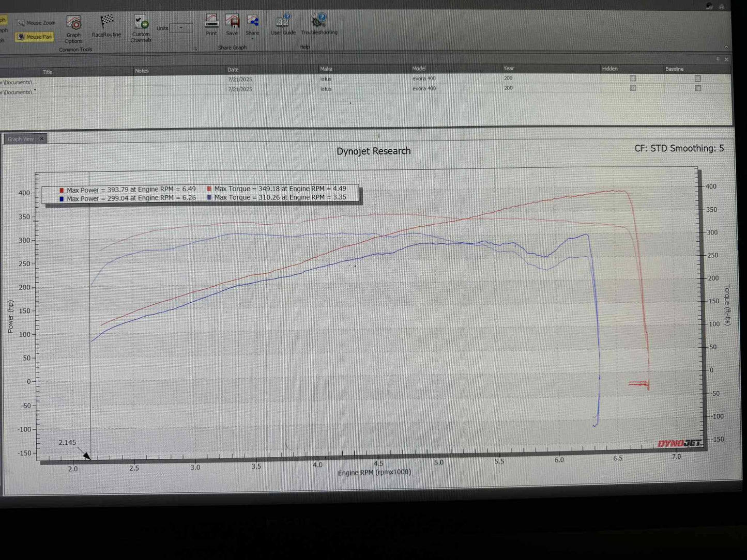Viewport: 747px width, 560px height.
Task: Enable Baseline for the second run
Action: click(x=698, y=88)
